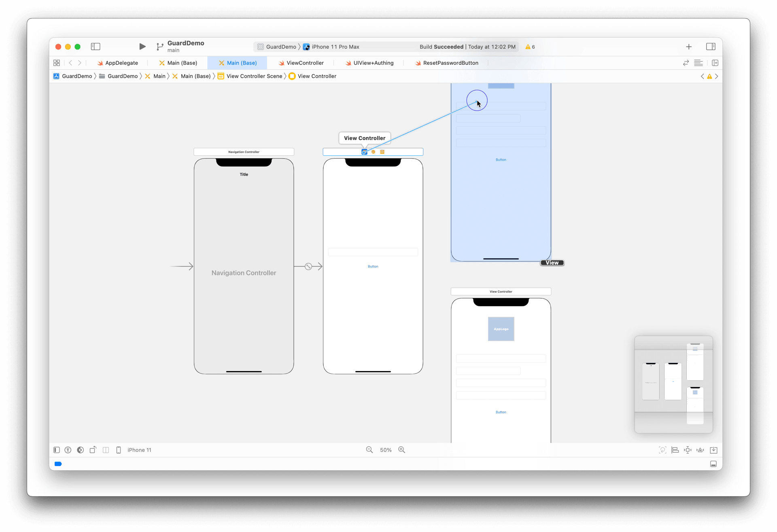Click the Align constraints icon
The height and width of the screenshot is (532, 777).
(x=675, y=450)
